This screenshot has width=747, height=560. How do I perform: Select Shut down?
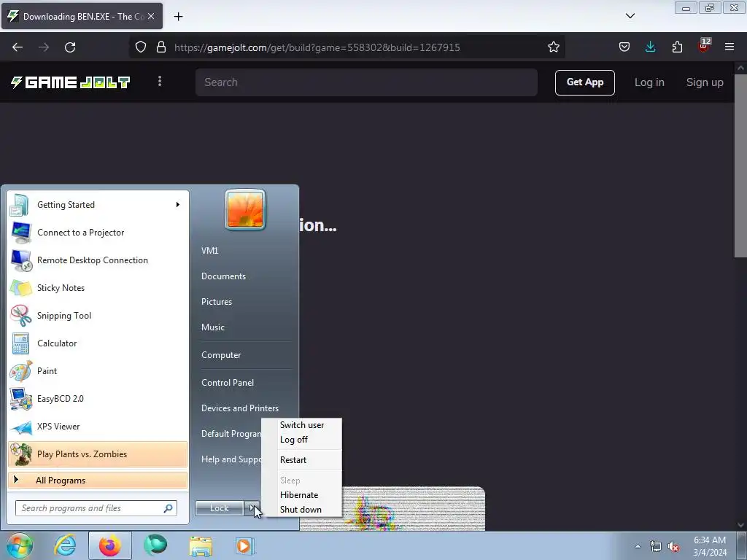(301, 510)
